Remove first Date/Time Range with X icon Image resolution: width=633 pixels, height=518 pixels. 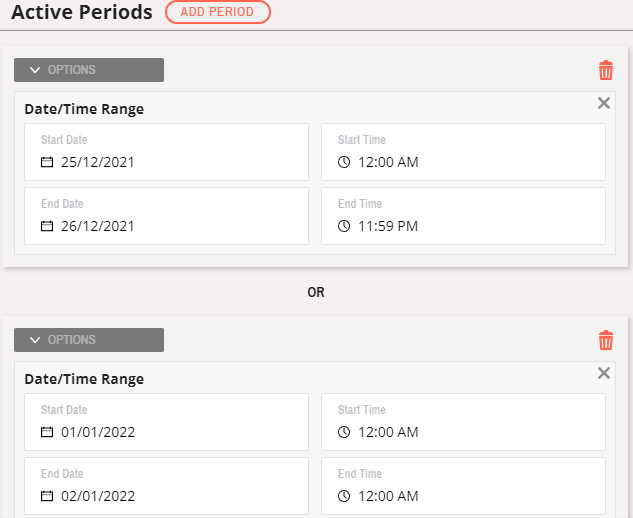(x=604, y=103)
